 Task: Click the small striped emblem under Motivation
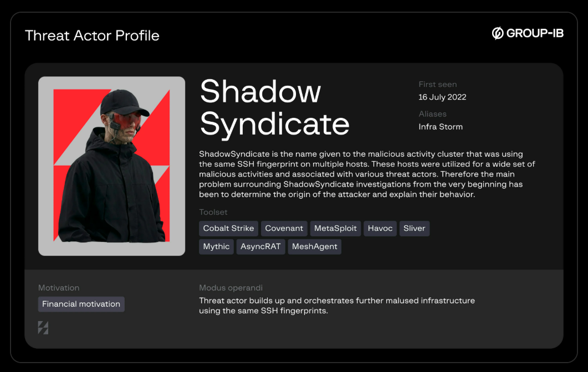(43, 328)
